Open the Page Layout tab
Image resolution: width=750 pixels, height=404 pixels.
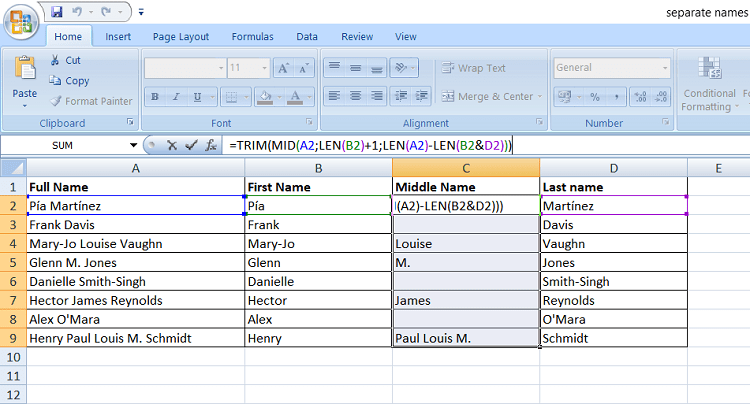click(181, 36)
